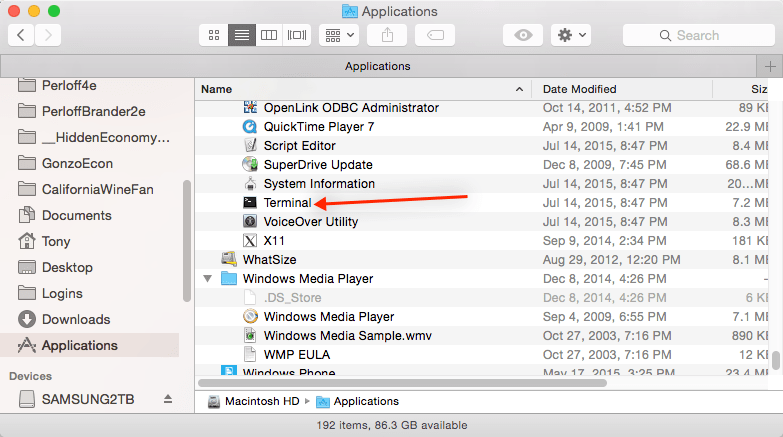The width and height of the screenshot is (783, 437).
Task: Select the System Information name text
Action: pos(319,184)
